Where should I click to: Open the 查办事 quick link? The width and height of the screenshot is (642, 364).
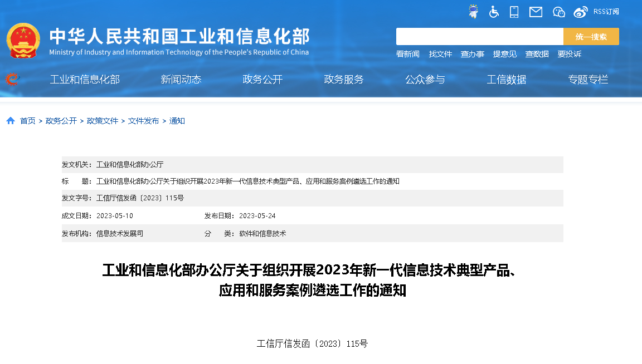tap(472, 54)
